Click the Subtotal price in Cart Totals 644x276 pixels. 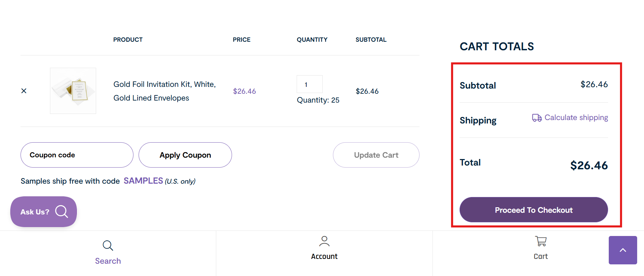(594, 84)
